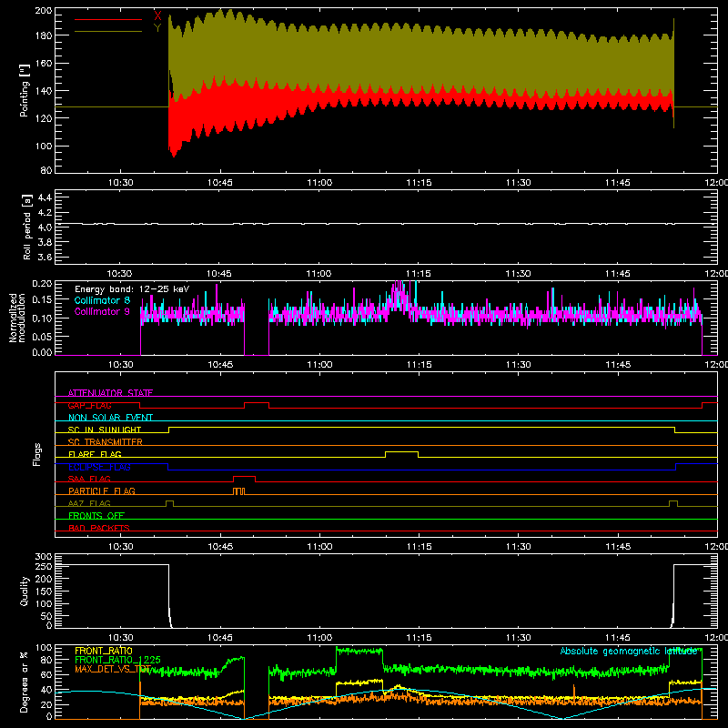Select the SC_TRANSMITTER flag label
728x728 pixels.
click(106, 442)
